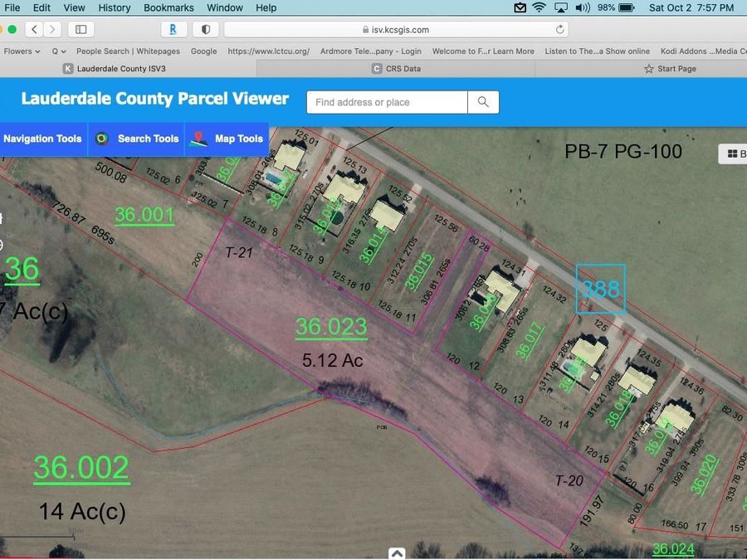Open the Edit menu

click(41, 7)
